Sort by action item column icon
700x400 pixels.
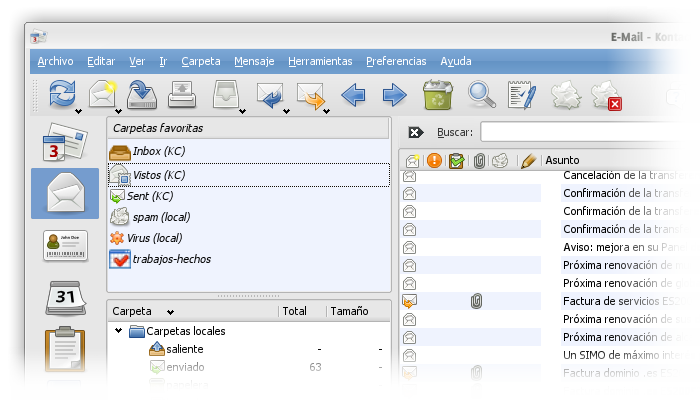coord(456,160)
